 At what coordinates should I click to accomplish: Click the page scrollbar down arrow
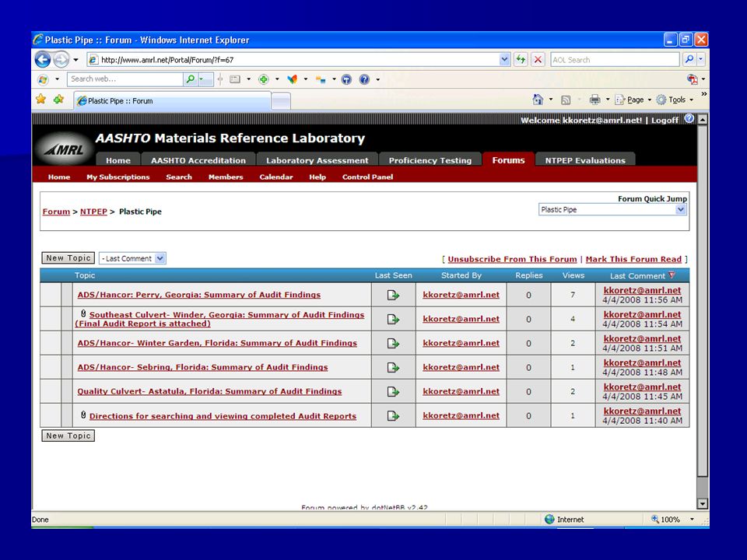702,503
